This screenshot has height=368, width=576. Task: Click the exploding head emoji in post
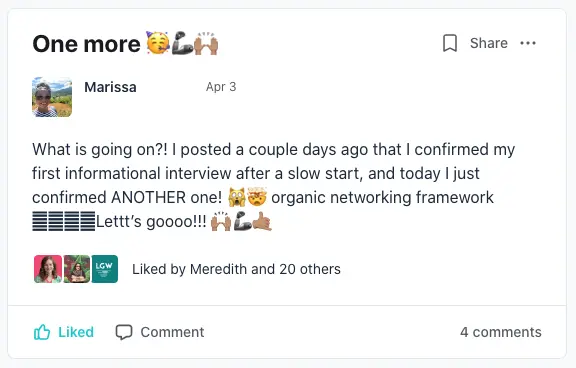tap(257, 197)
